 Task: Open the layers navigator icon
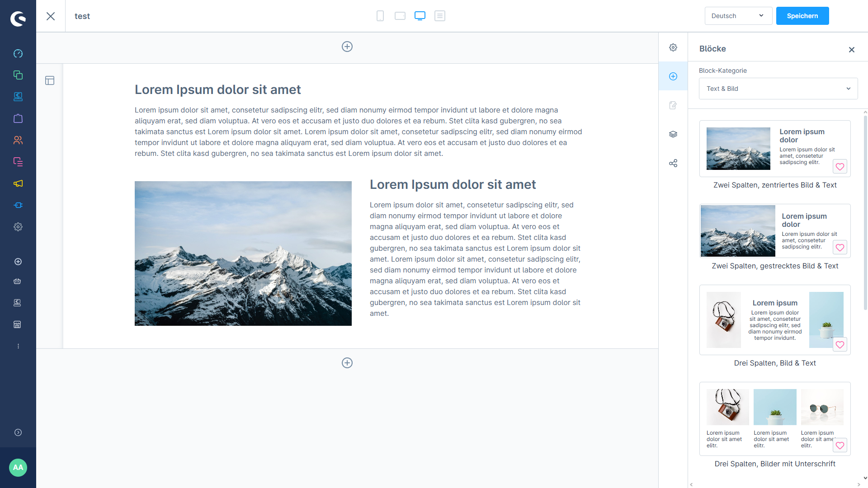pos(673,134)
